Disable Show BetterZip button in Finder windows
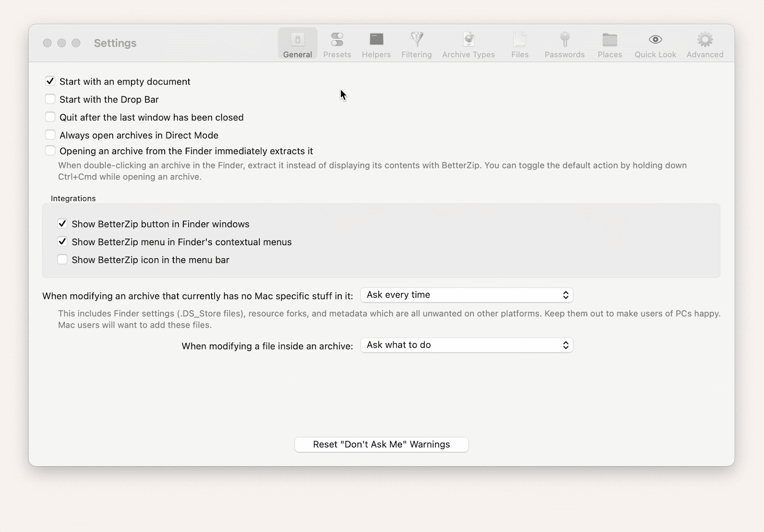764x532 pixels. point(62,223)
